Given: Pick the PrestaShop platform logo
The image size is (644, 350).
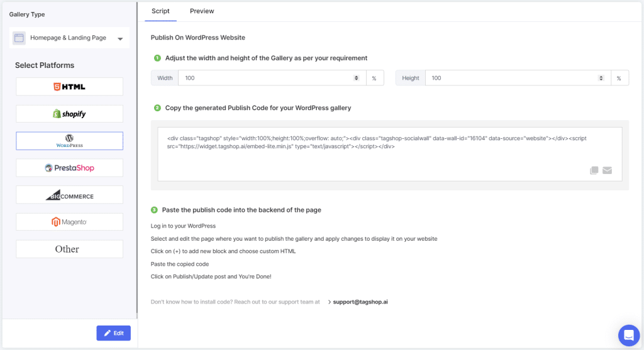Looking at the screenshot, I should click(69, 168).
